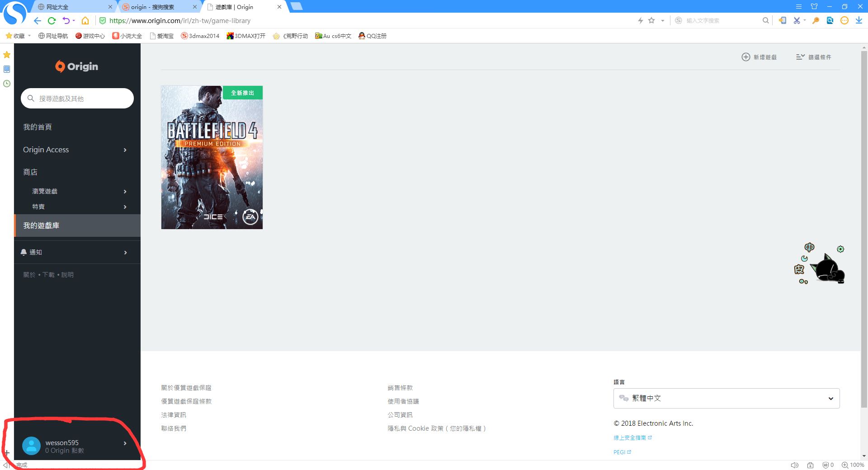Reload the page with the green refresh icon
The image size is (868, 470).
[52, 21]
